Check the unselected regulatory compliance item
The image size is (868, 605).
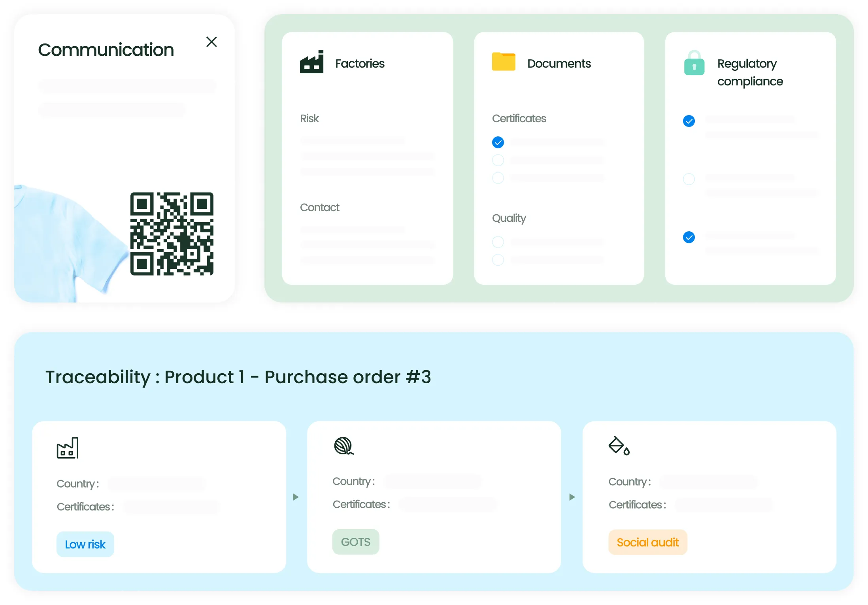coord(689,179)
